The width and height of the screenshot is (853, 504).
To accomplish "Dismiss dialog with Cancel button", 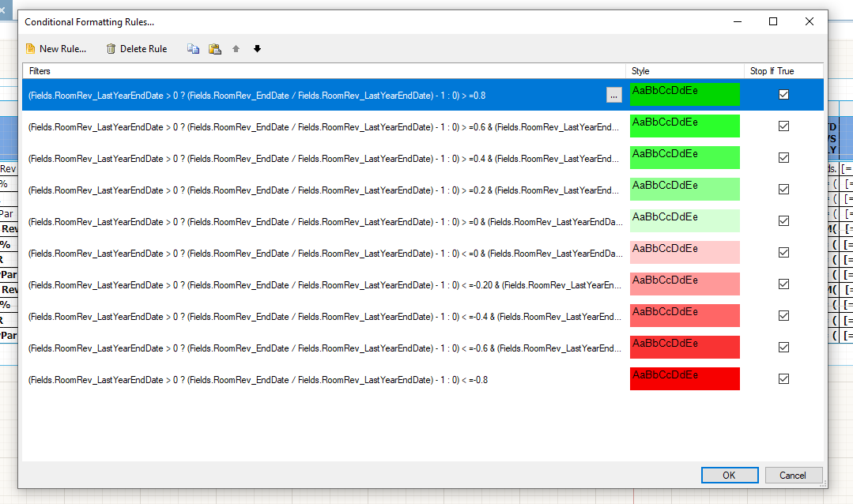I will 794,476.
